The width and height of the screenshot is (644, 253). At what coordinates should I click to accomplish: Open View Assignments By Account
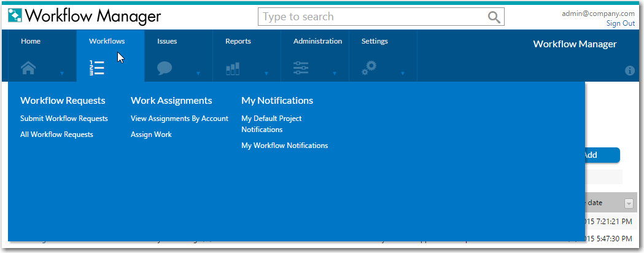[x=179, y=119]
